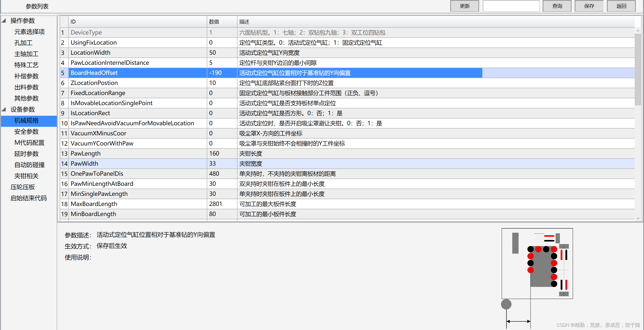Select the IsLocationRect parameter row

coord(347,113)
